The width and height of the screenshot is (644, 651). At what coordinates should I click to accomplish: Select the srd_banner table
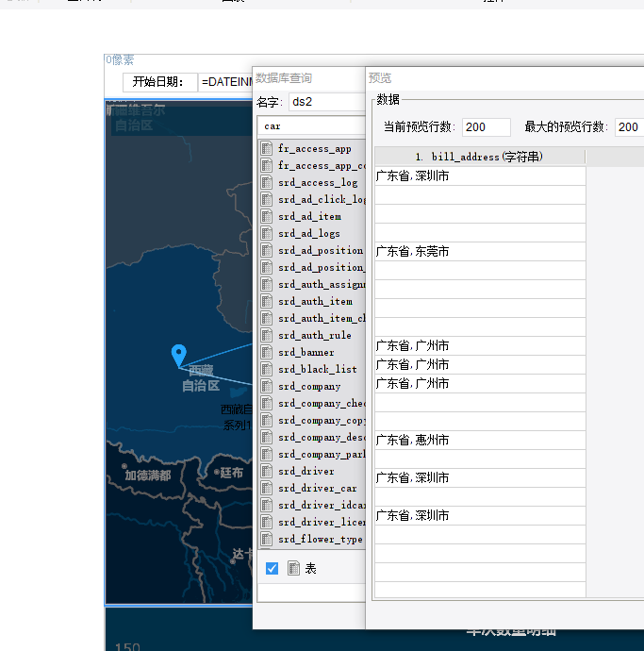pos(313,352)
